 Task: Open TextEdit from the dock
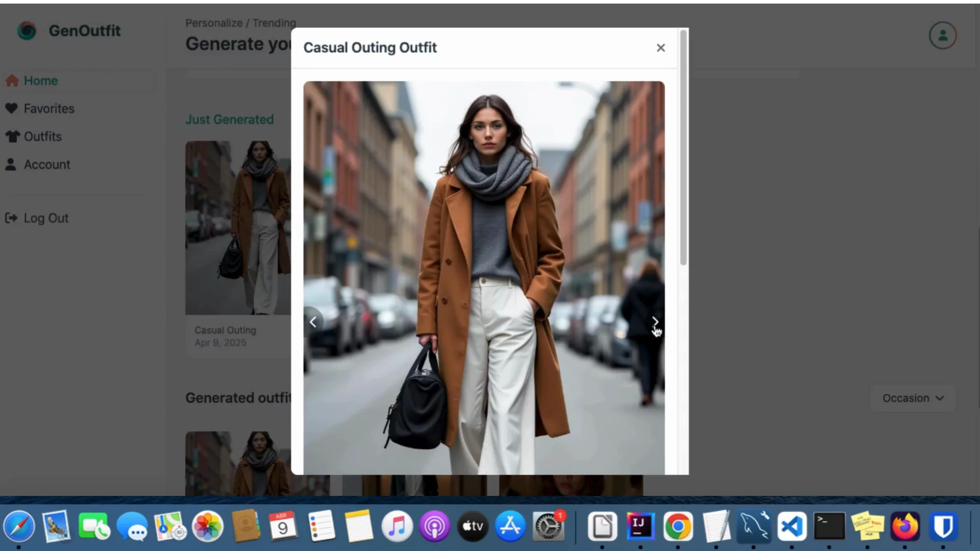(716, 527)
